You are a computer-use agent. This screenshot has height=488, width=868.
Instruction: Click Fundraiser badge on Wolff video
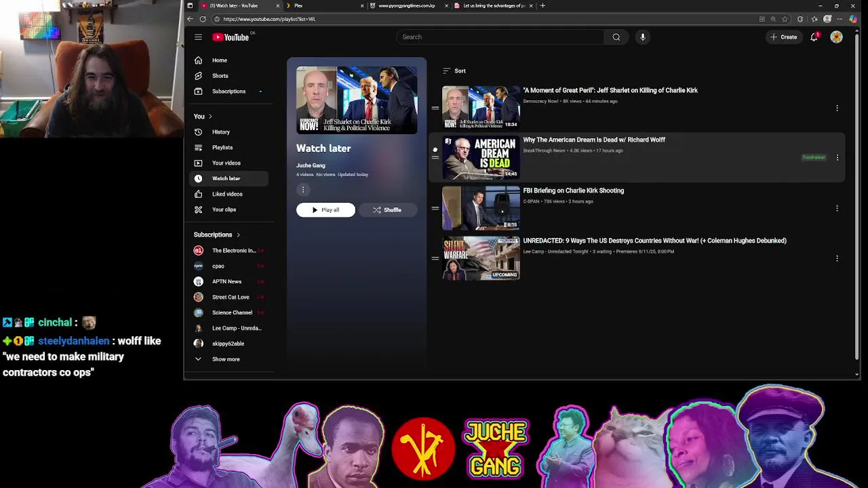(x=814, y=157)
